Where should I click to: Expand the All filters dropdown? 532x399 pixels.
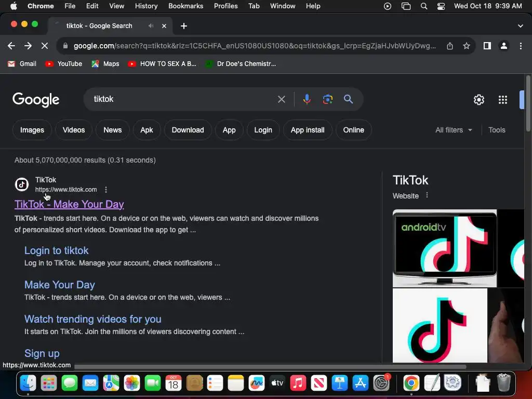[x=454, y=130]
